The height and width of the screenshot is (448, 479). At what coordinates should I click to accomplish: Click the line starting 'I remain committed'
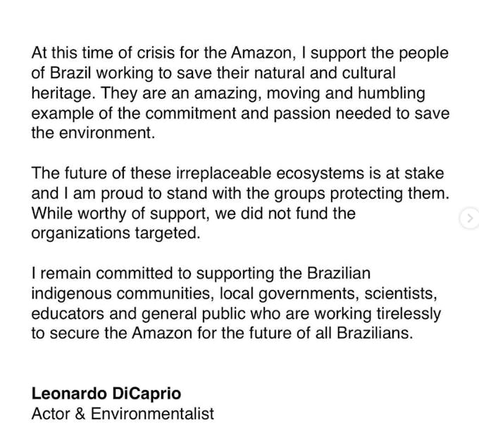(x=201, y=273)
